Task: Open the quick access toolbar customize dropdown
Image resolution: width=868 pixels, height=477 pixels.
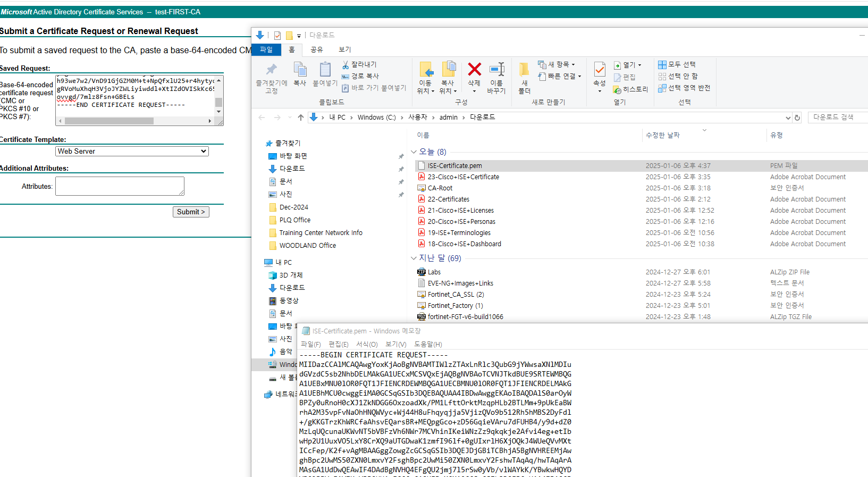Action: [299, 36]
